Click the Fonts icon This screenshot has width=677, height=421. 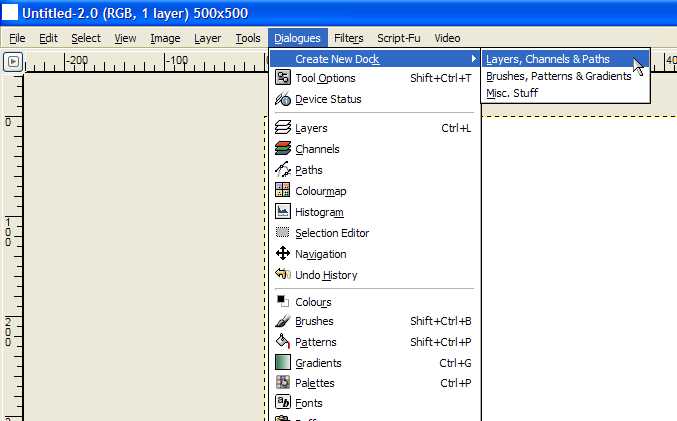point(283,402)
